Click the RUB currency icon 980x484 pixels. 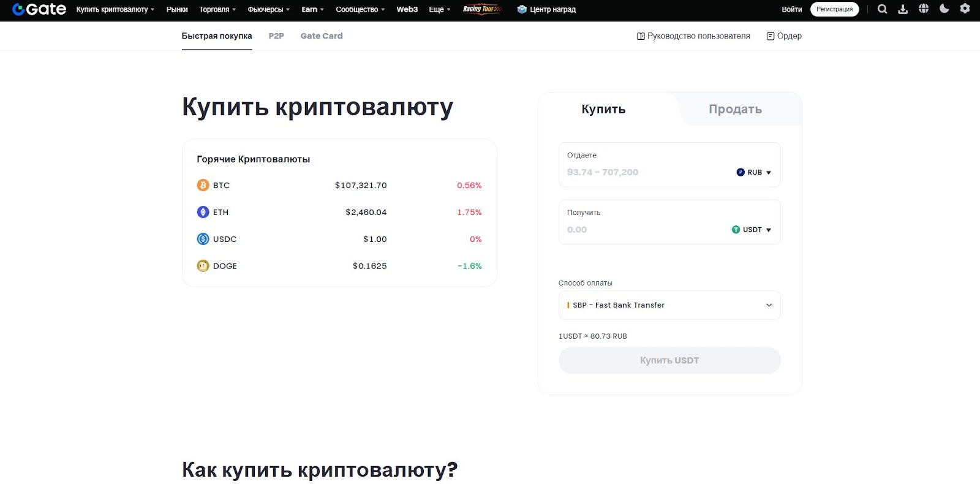pyautogui.click(x=741, y=172)
